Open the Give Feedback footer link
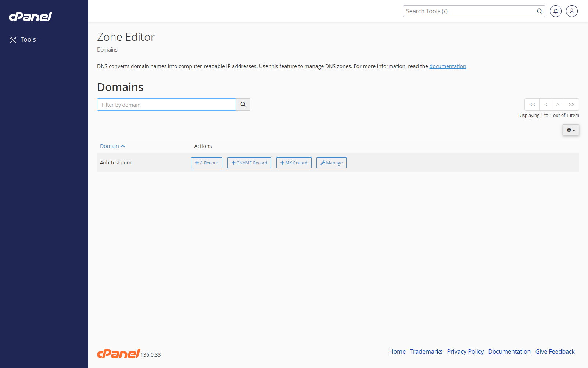The image size is (588, 368). (555, 351)
